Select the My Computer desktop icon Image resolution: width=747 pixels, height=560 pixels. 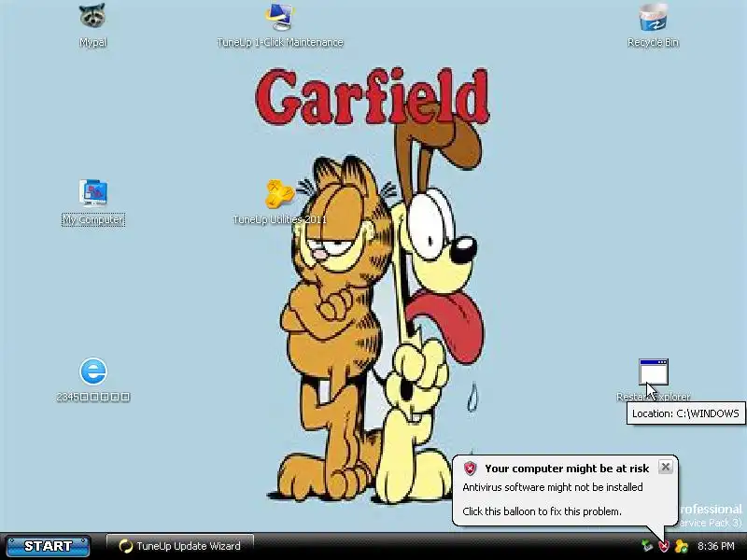(x=93, y=193)
